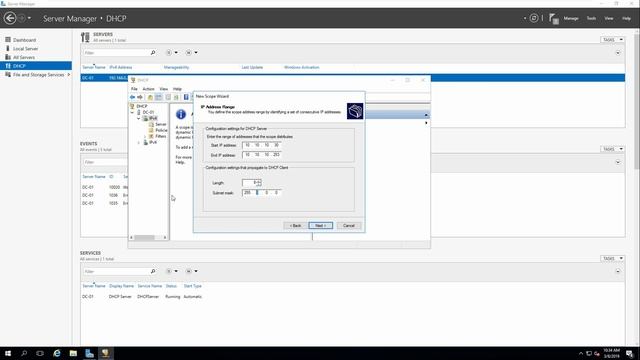Click the Subnet mask field
This screenshot has width=640, height=360.
point(261,192)
